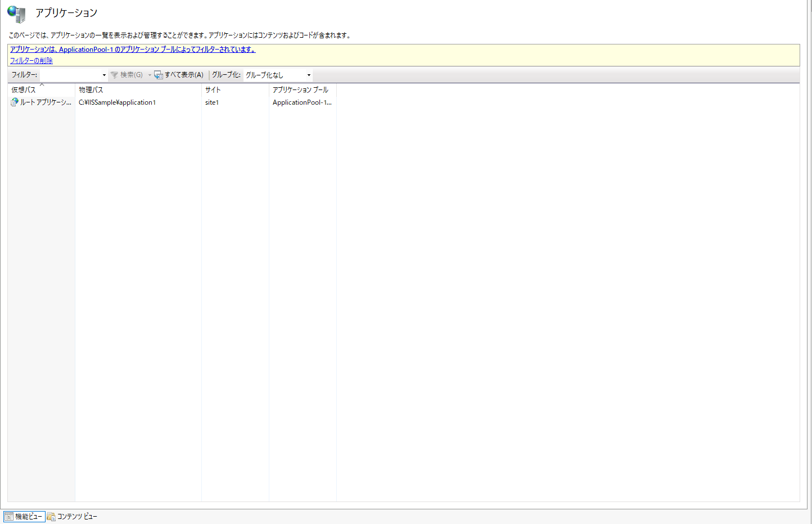Click the Features View (機能ビュー) icon

click(x=8, y=516)
